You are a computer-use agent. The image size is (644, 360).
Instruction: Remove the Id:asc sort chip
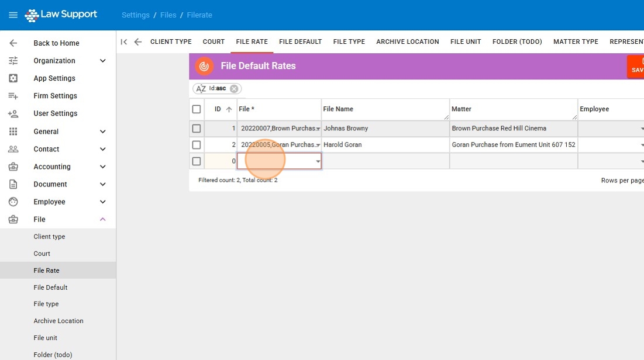click(234, 89)
